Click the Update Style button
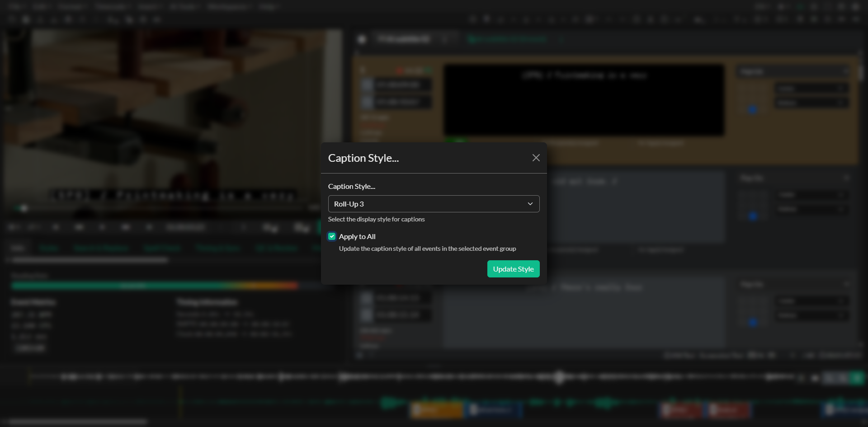Viewport: 868px width, 427px height. (513, 268)
